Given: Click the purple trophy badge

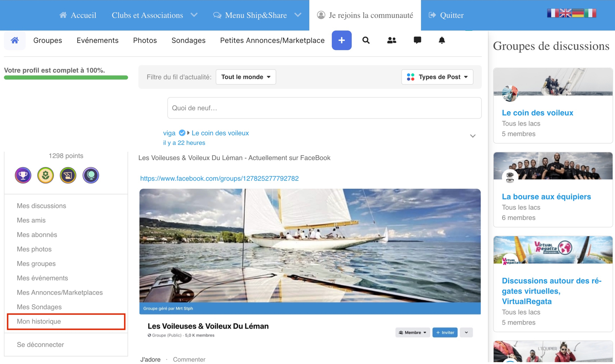Looking at the screenshot, I should pyautogui.click(x=23, y=175).
